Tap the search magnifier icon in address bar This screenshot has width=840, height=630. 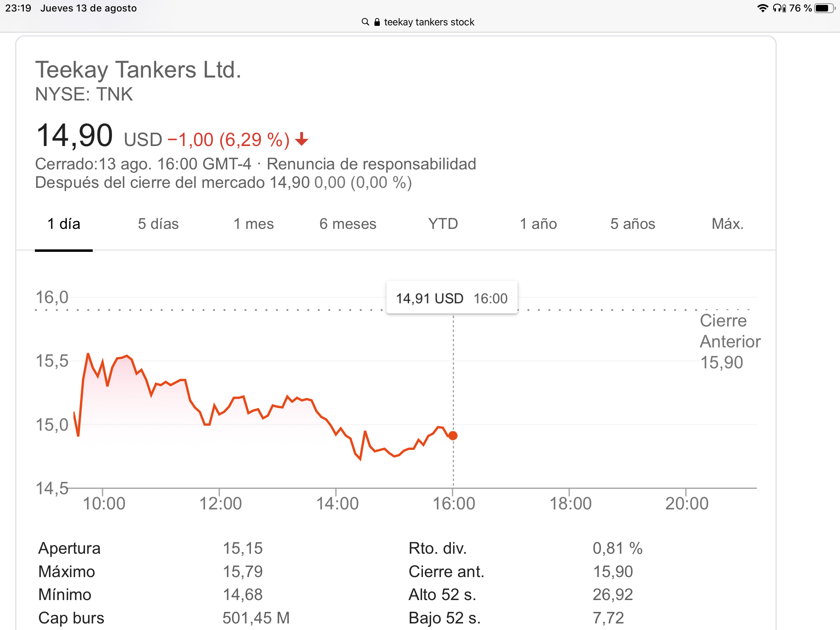click(x=365, y=22)
